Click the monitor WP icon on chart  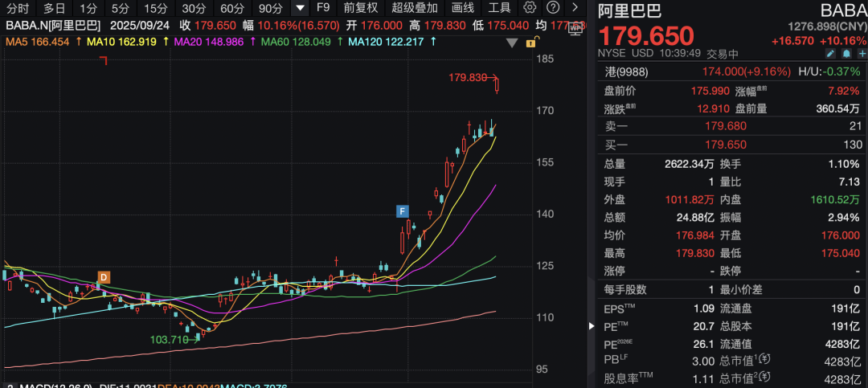pyautogui.click(x=575, y=29)
